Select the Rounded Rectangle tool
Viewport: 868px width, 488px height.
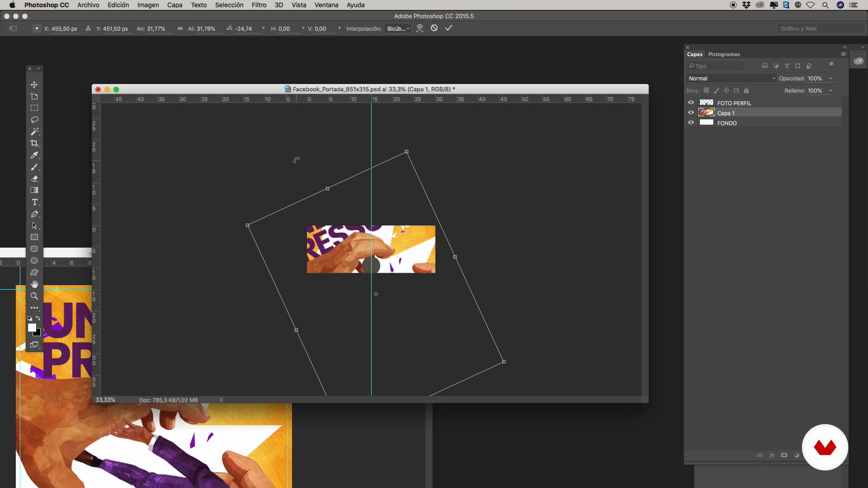(34, 249)
